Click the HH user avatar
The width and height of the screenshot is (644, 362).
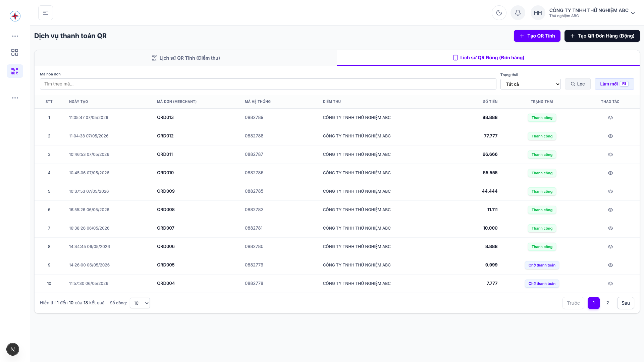pos(538,13)
